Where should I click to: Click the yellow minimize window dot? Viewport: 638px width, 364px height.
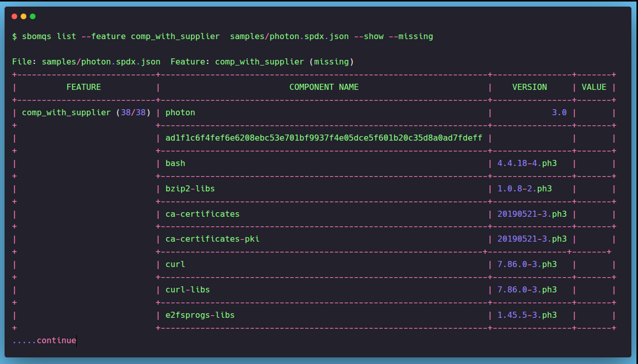(23, 16)
